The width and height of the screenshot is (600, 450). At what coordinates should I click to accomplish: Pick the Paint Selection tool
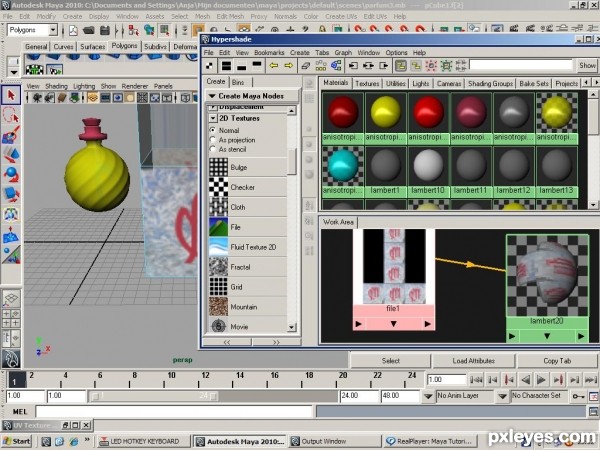[x=11, y=135]
